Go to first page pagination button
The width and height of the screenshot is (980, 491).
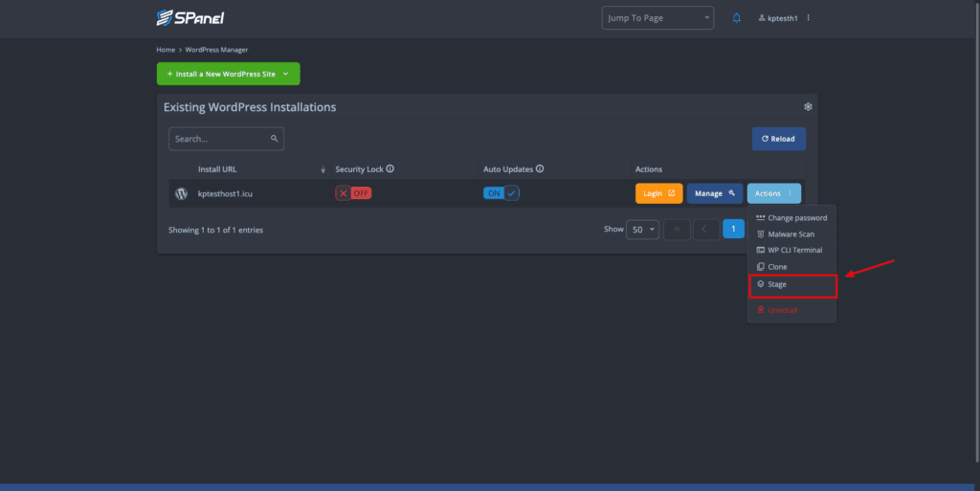pyautogui.click(x=677, y=230)
